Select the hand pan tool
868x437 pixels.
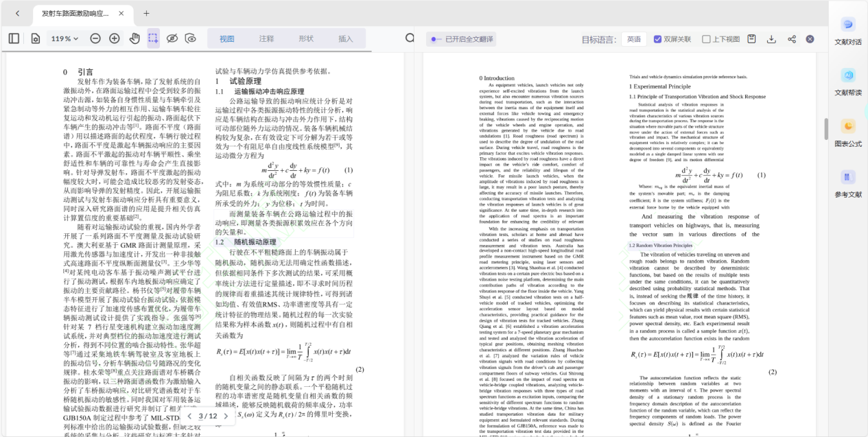point(134,38)
